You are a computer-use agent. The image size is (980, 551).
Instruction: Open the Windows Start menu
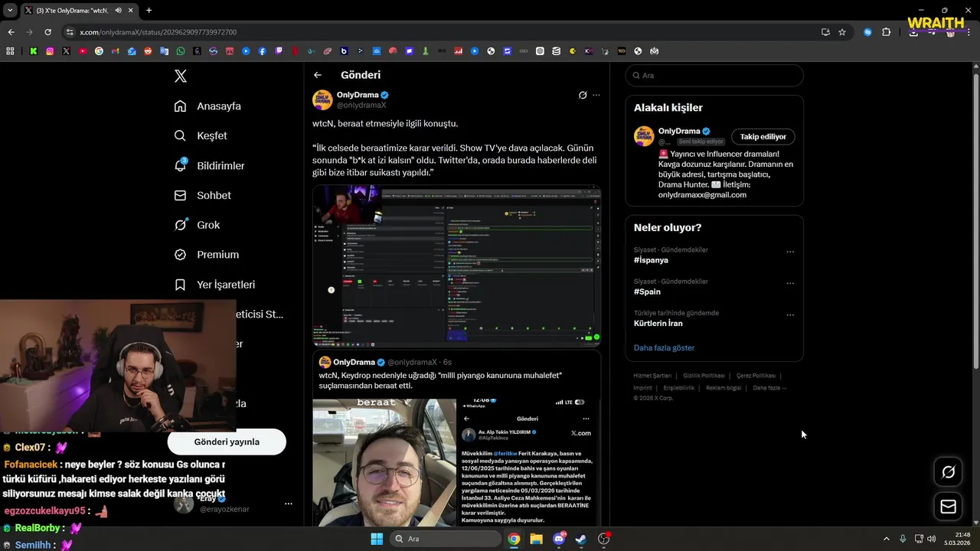coord(377,539)
